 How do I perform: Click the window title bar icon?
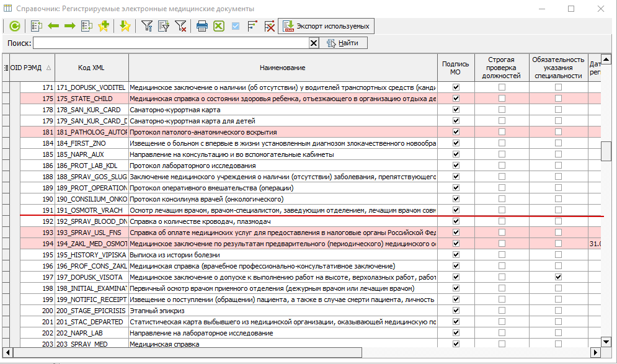click(x=8, y=8)
